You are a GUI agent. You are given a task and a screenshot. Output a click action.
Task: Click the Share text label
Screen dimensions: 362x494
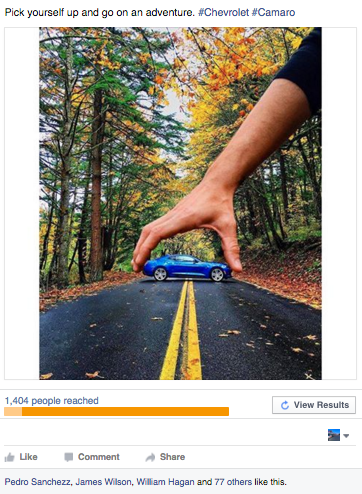pos(172,457)
